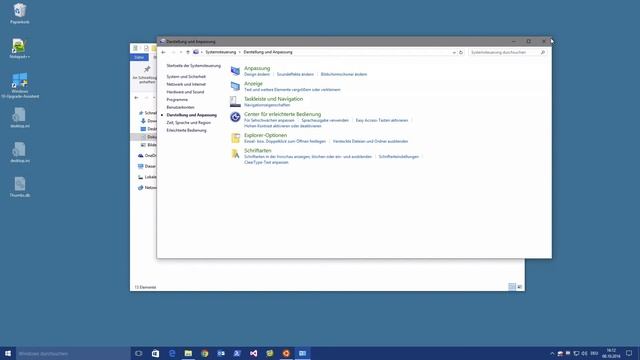Go back with the Control Panel back arrow

pos(163,52)
